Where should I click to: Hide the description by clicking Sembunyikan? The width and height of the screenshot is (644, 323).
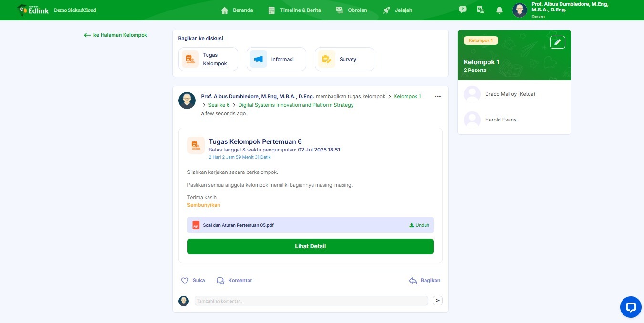click(203, 205)
